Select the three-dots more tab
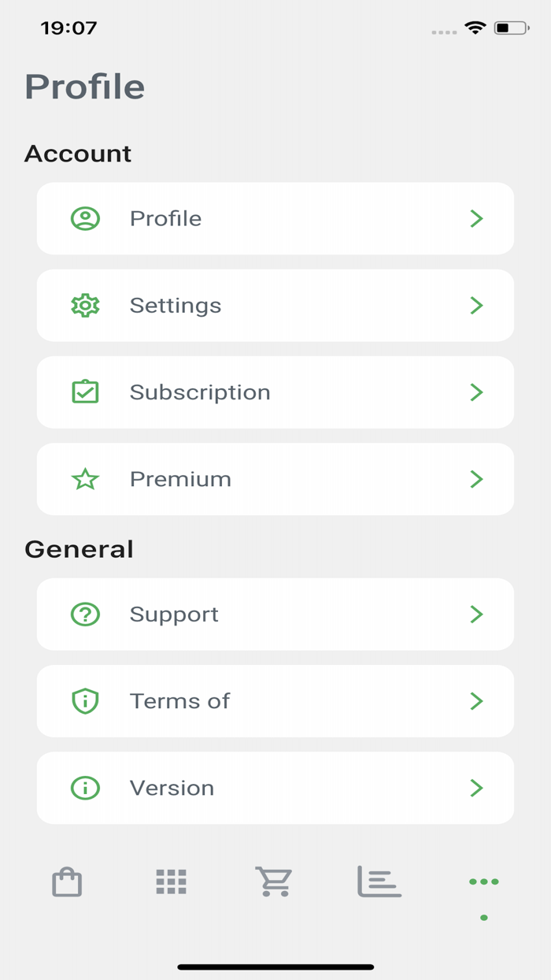This screenshot has height=980, width=551. (x=483, y=882)
